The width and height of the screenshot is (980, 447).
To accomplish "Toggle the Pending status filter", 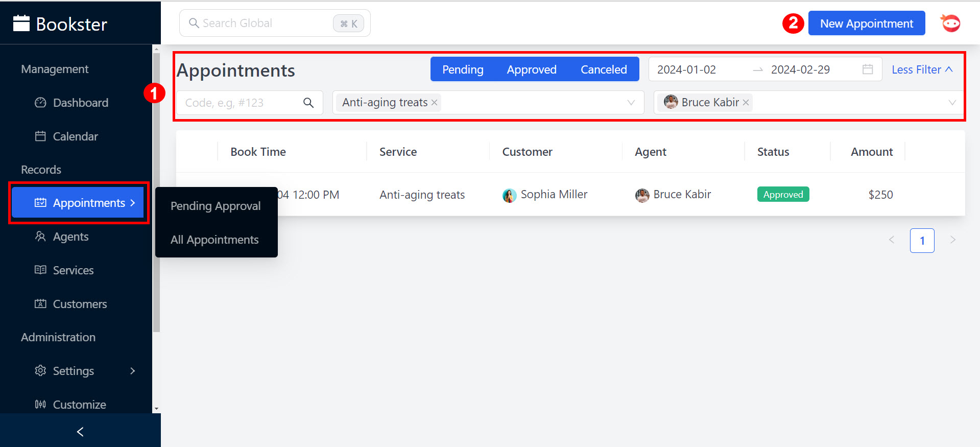I will coord(462,69).
